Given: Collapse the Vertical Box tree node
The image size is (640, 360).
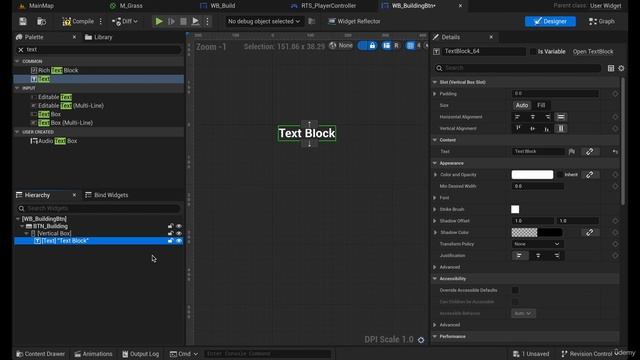Looking at the screenshot, I should 27,233.
